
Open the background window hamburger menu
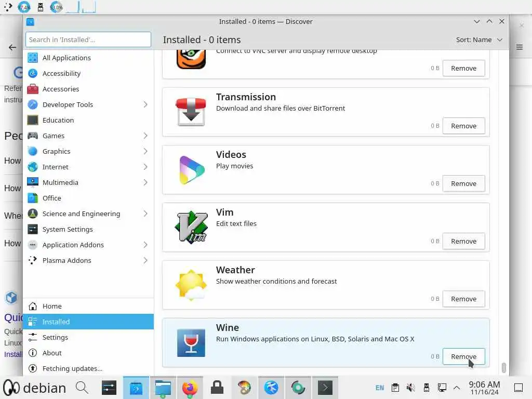520,47
